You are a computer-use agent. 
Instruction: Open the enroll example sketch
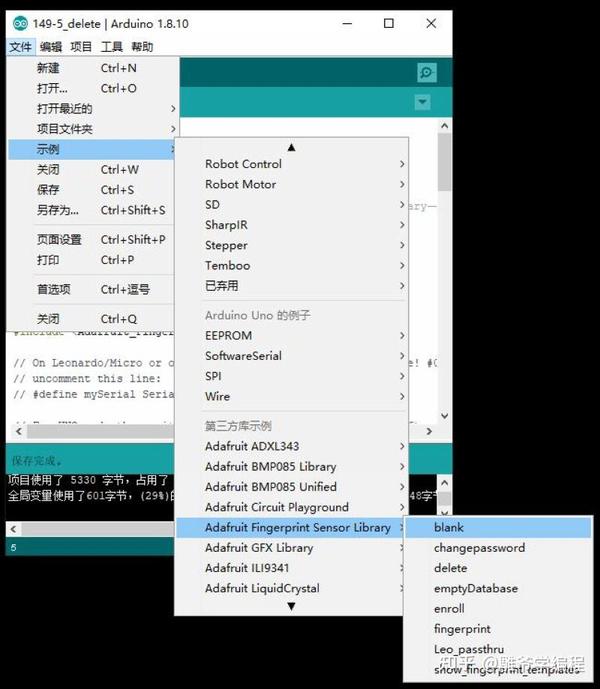point(498,608)
